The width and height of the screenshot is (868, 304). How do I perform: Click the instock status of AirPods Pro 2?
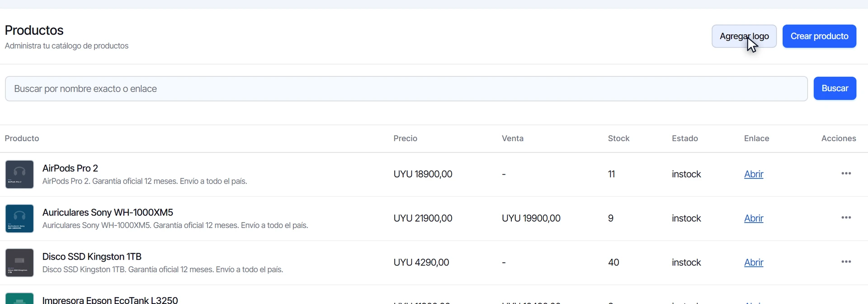686,174
